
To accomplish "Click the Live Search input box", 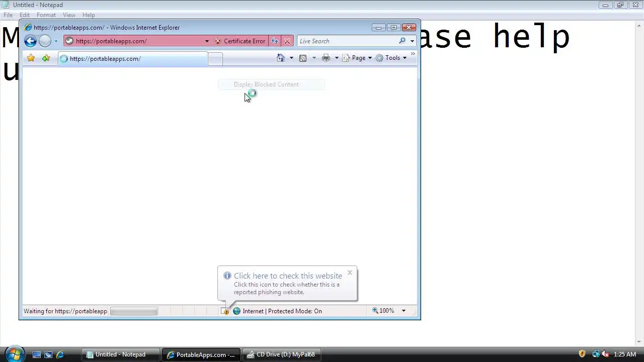I will pyautogui.click(x=347, y=41).
